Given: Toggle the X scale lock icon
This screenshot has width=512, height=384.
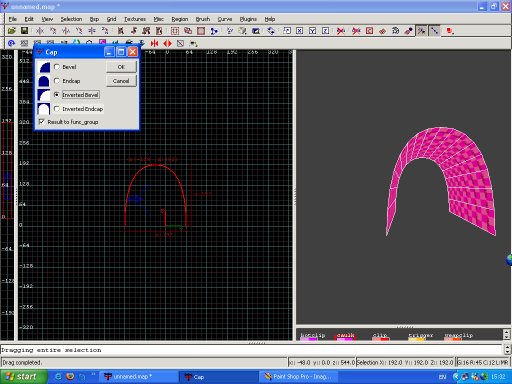Looking at the screenshot, I should pyautogui.click(x=300, y=31).
